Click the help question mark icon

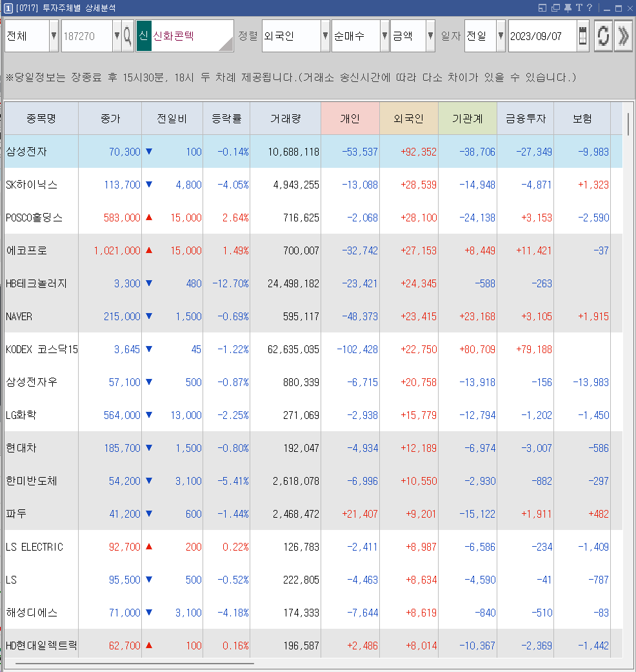pyautogui.click(x=590, y=8)
